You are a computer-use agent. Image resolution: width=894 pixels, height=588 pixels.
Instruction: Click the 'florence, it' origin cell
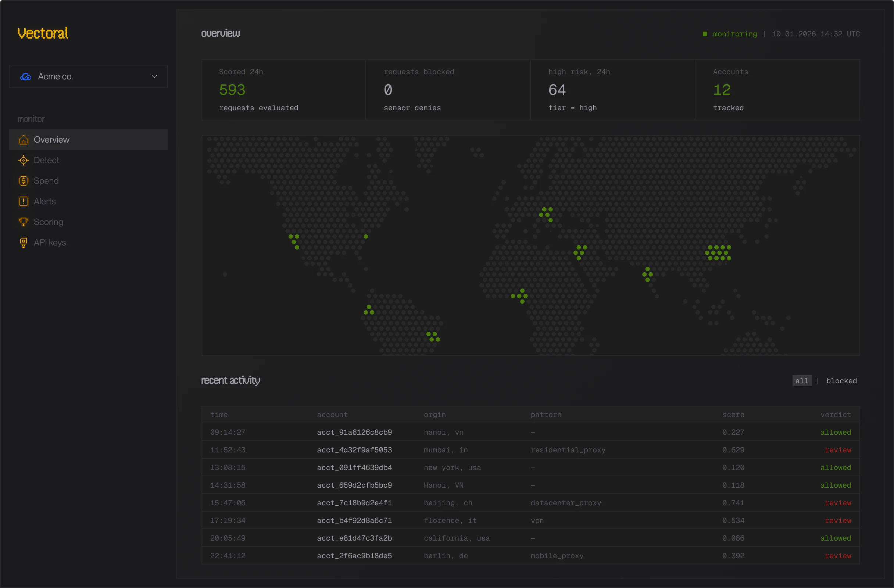click(450, 521)
